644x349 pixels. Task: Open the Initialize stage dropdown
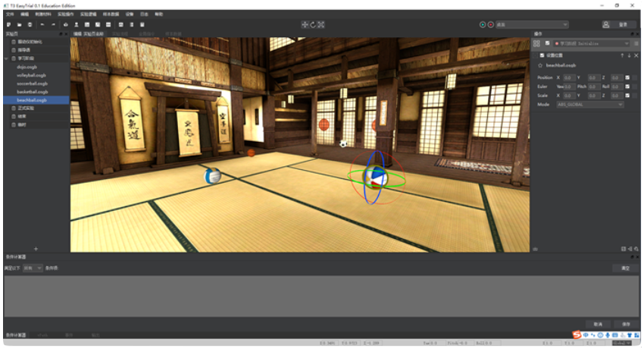click(x=592, y=44)
